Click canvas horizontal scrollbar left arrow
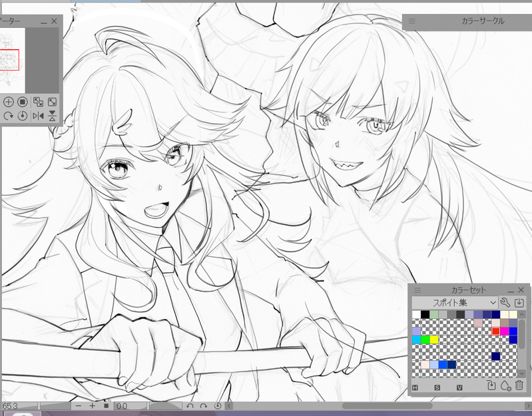The height and width of the screenshot is (416, 532). click(x=229, y=406)
